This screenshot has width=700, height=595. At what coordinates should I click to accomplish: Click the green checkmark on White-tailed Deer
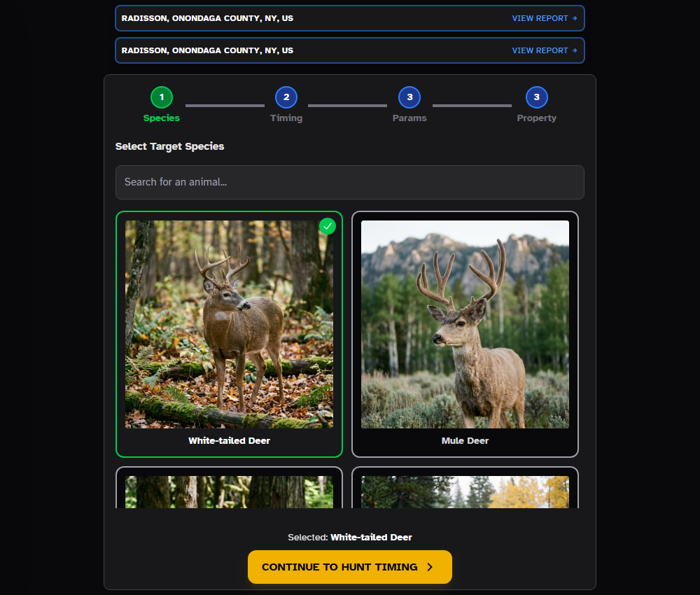327,226
